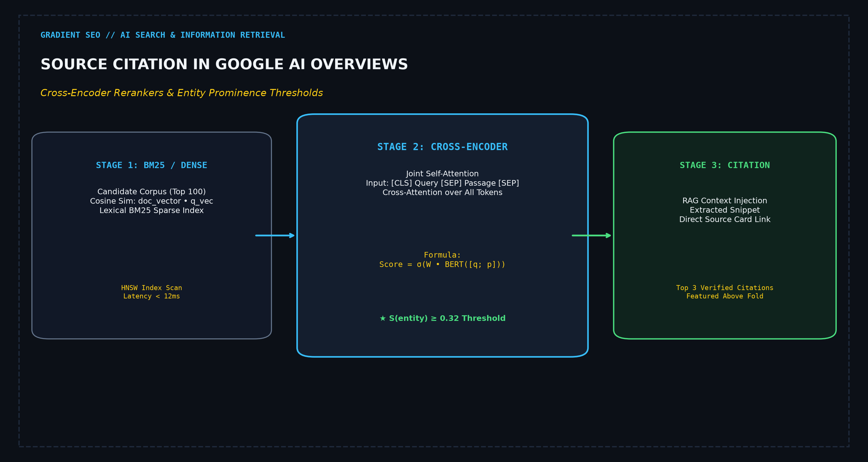Image resolution: width=868 pixels, height=462 pixels.
Task: Select the title 'SOURCE CITATION IN GOOGLE AI OVERVIEWS'
Action: (224, 64)
